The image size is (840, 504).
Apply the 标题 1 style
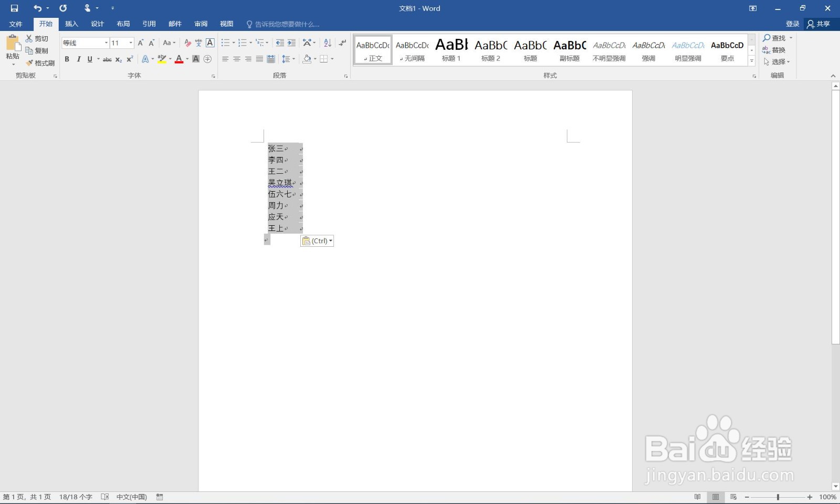pos(451,50)
